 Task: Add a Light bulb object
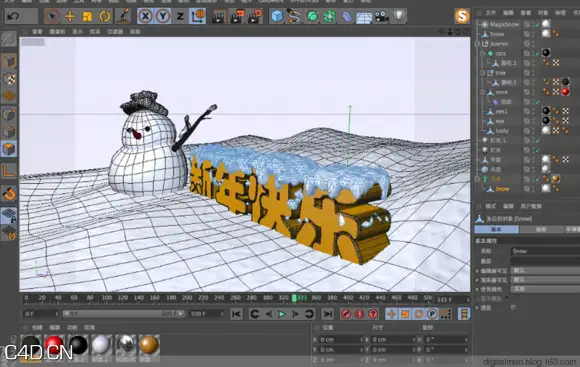coord(399,16)
